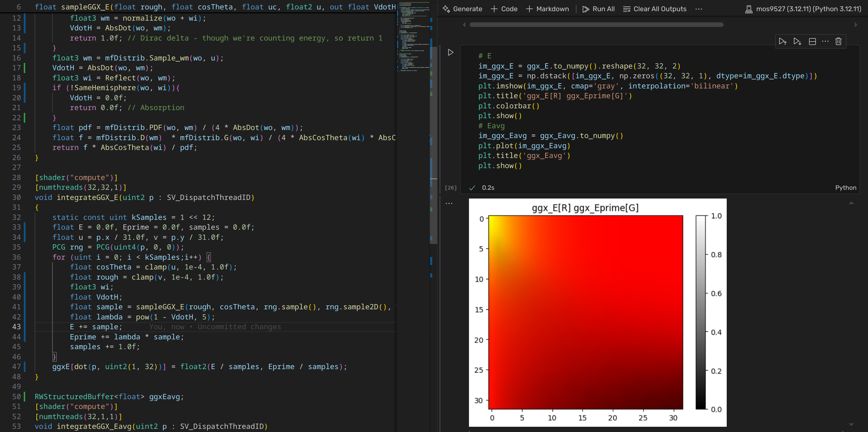Click Execute Cell and Below icon

(797, 42)
